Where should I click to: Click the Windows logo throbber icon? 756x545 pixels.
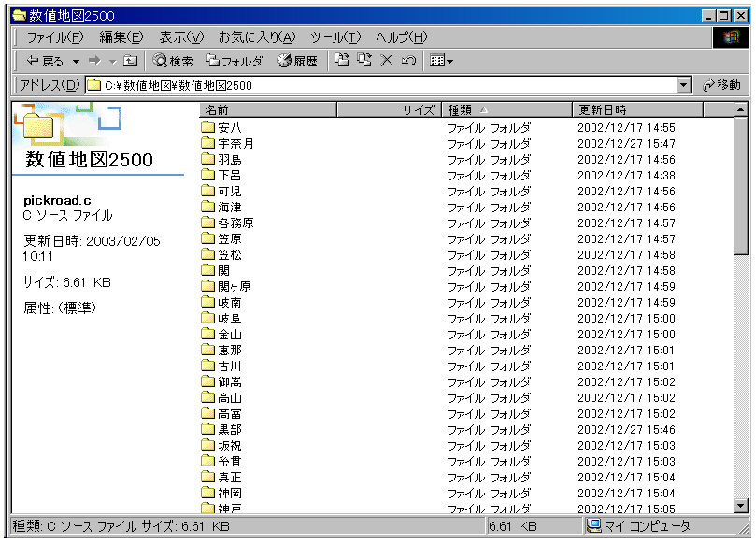click(731, 37)
